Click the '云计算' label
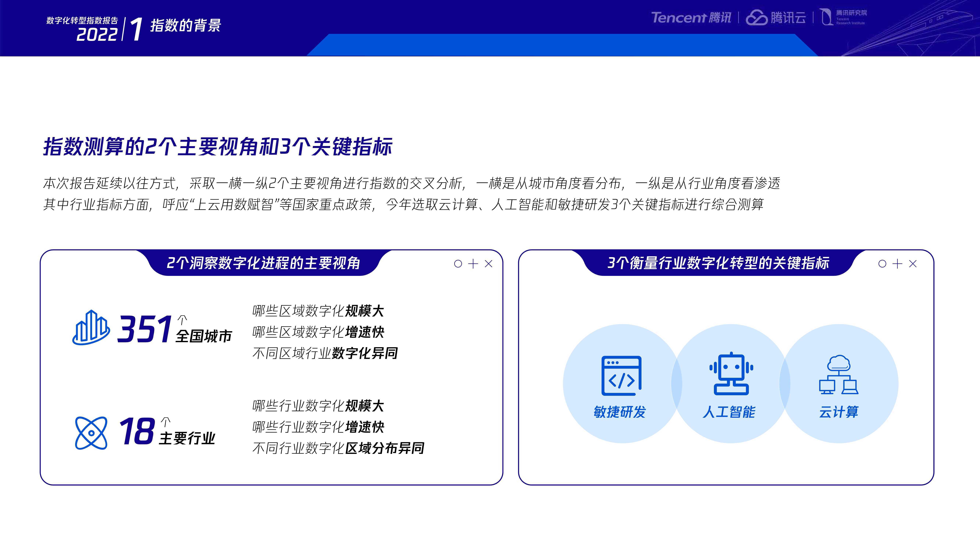Viewport: 980px width, 551px height. [x=839, y=412]
